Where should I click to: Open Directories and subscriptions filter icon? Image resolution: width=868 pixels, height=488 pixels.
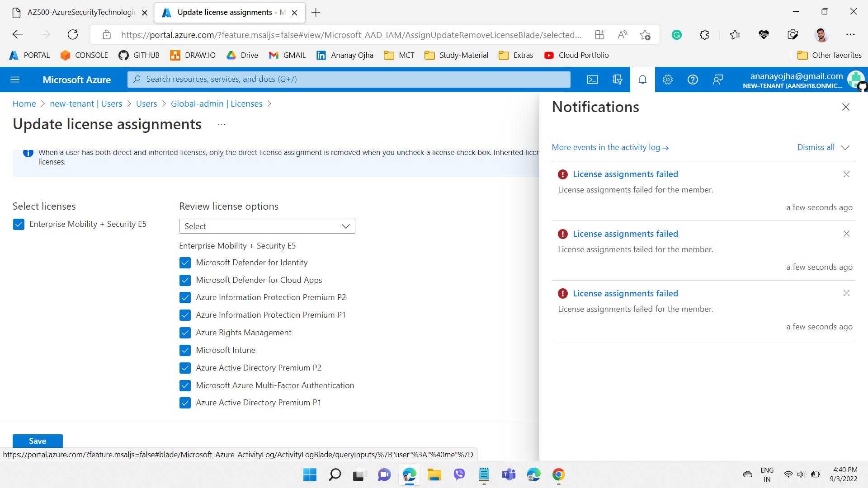pyautogui.click(x=617, y=80)
